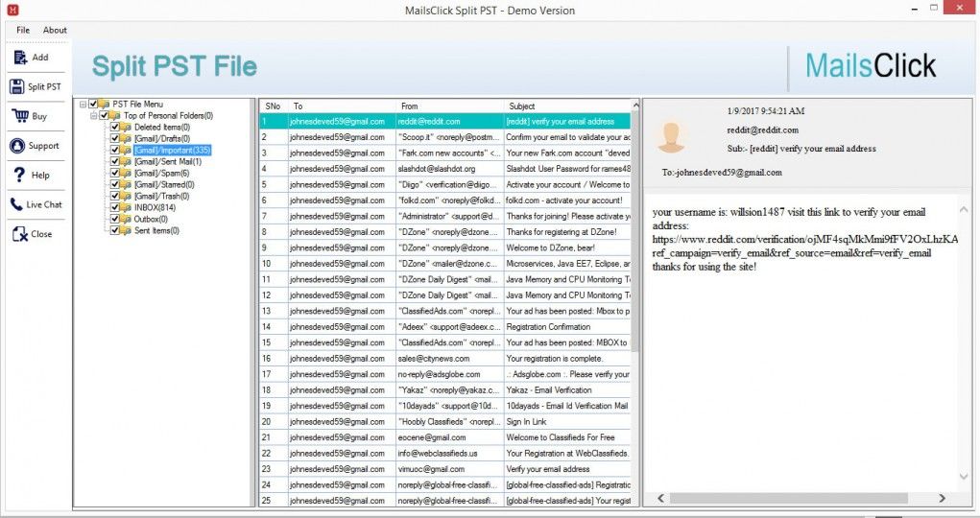Click the MailsClick app icon in title bar

[x=12, y=10]
